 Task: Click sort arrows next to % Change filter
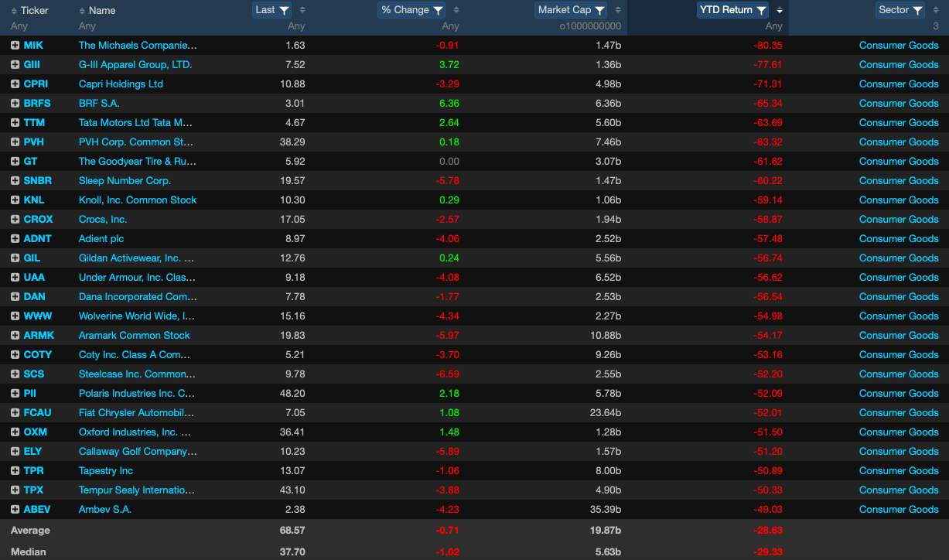coord(456,10)
